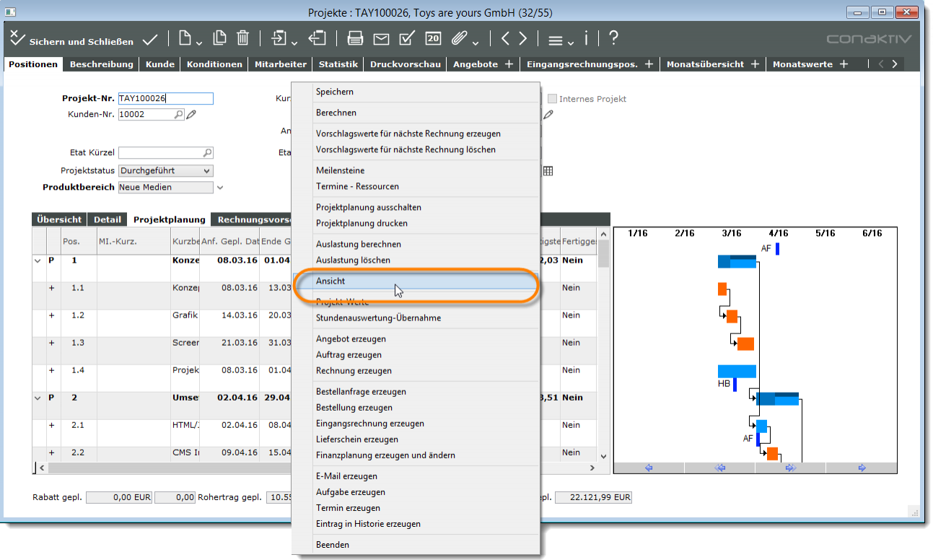The height and width of the screenshot is (560, 933).
Task: Choose Rechnung erzeugen in menu
Action: coord(354,371)
